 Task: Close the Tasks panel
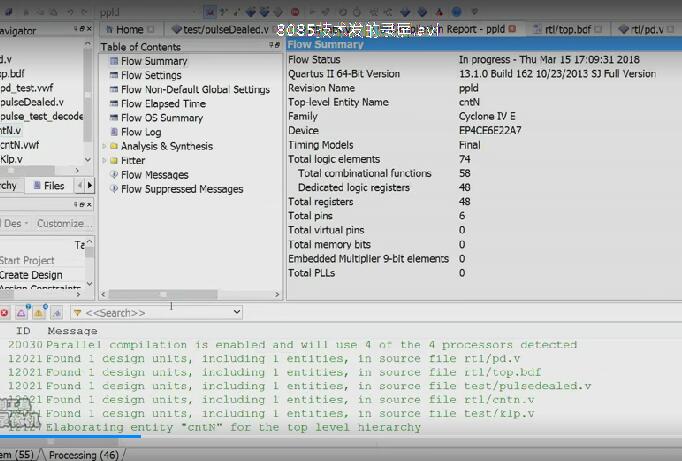tap(89, 204)
